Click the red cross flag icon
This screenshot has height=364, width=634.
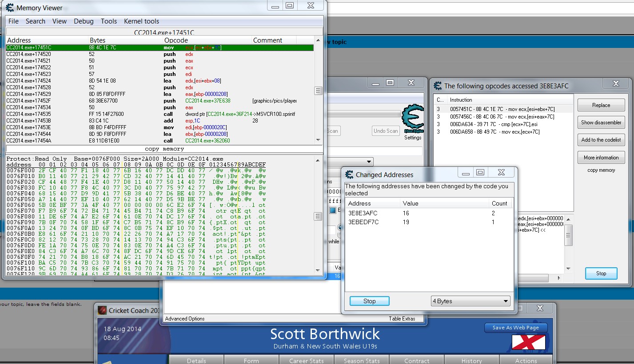[x=528, y=342]
